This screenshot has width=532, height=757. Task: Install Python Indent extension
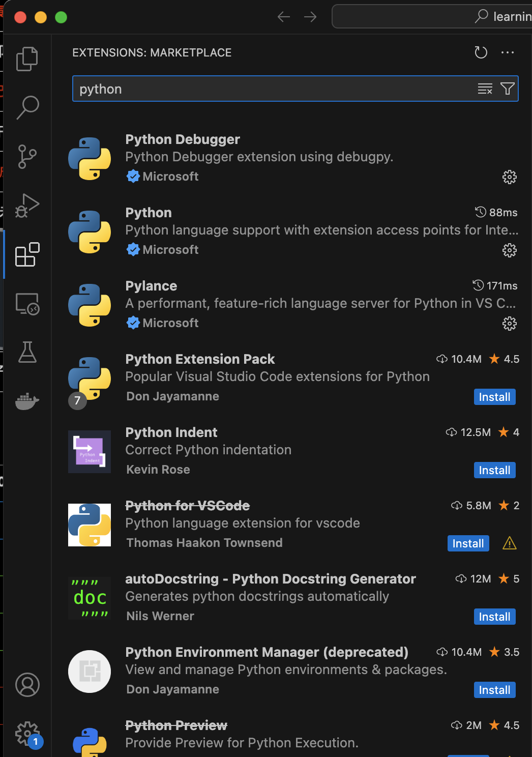[x=494, y=470]
